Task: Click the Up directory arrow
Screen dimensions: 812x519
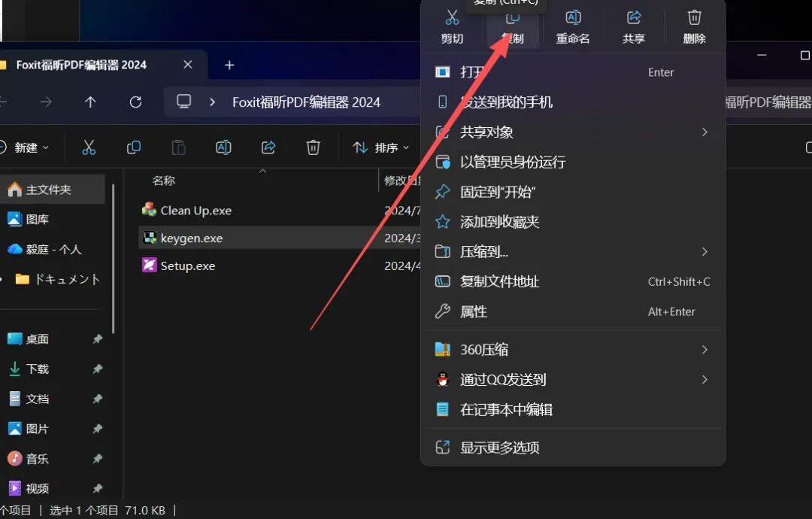Action: pos(91,102)
